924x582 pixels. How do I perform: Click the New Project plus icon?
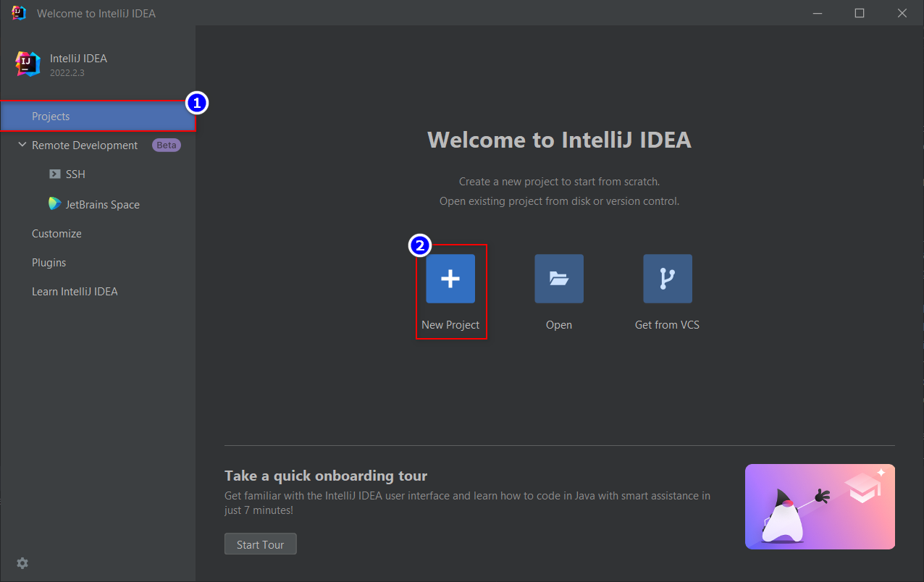[x=450, y=279]
